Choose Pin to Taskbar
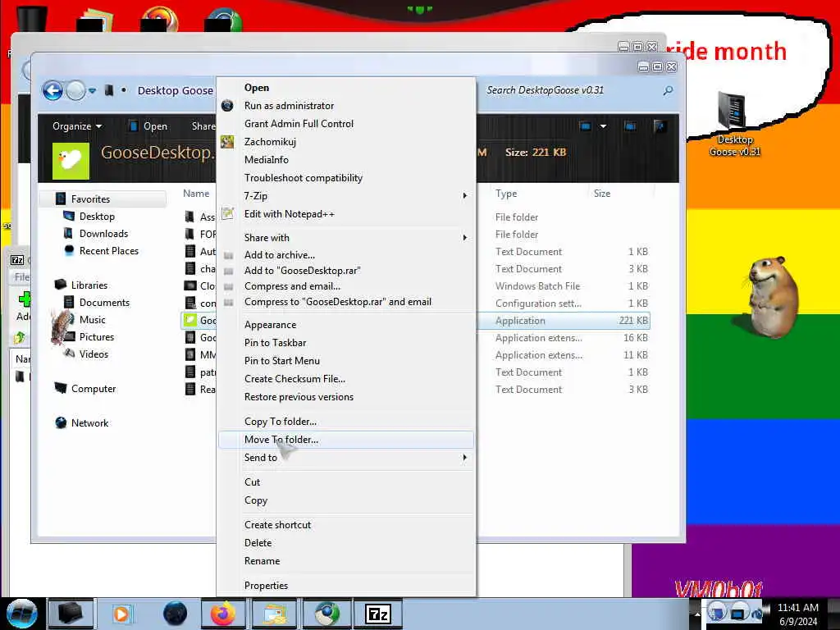 pyautogui.click(x=345, y=343)
